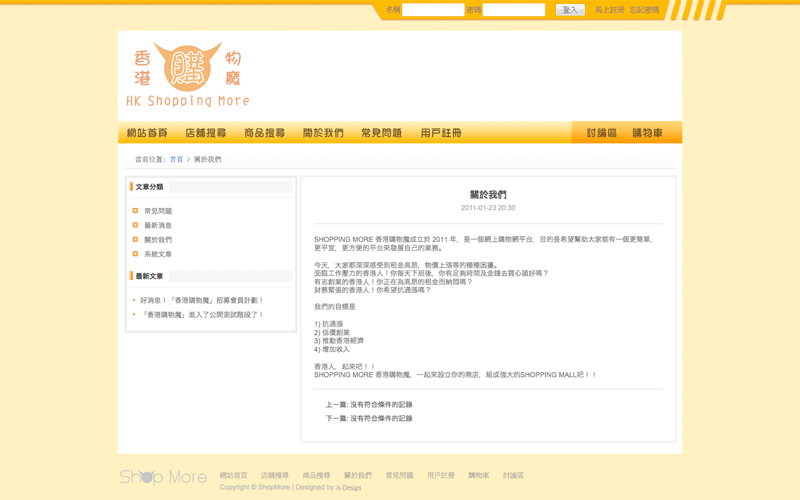Viewport: 800px width, 500px height.
Task: Click the 首頁 breadcrumb link
Action: pyautogui.click(x=177, y=159)
